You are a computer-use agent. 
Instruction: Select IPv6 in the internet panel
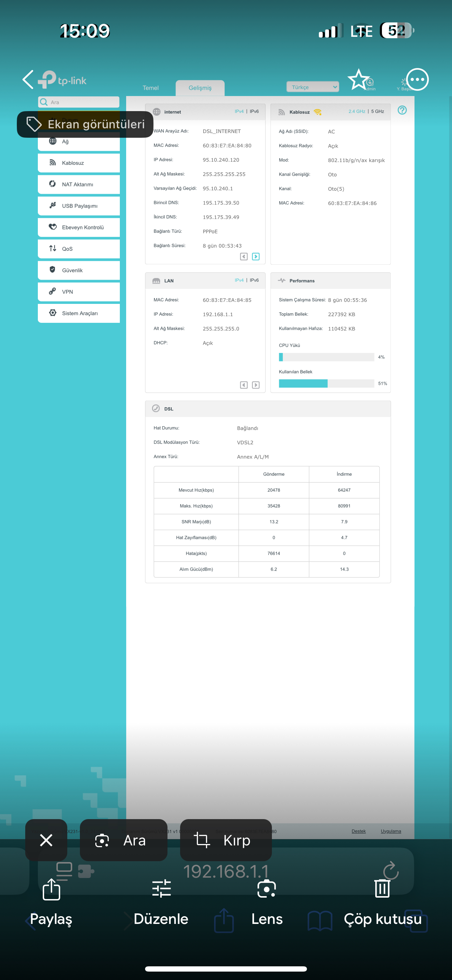click(254, 111)
